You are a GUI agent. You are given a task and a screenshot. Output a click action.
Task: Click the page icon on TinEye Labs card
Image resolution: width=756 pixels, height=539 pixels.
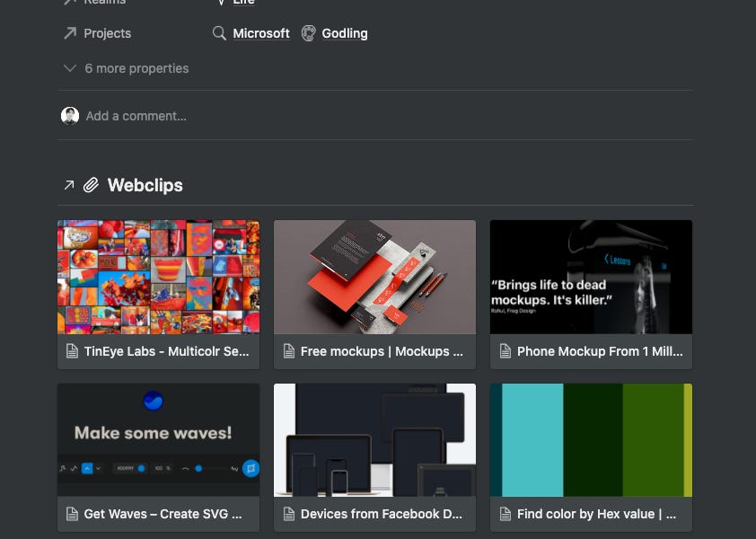(x=72, y=351)
